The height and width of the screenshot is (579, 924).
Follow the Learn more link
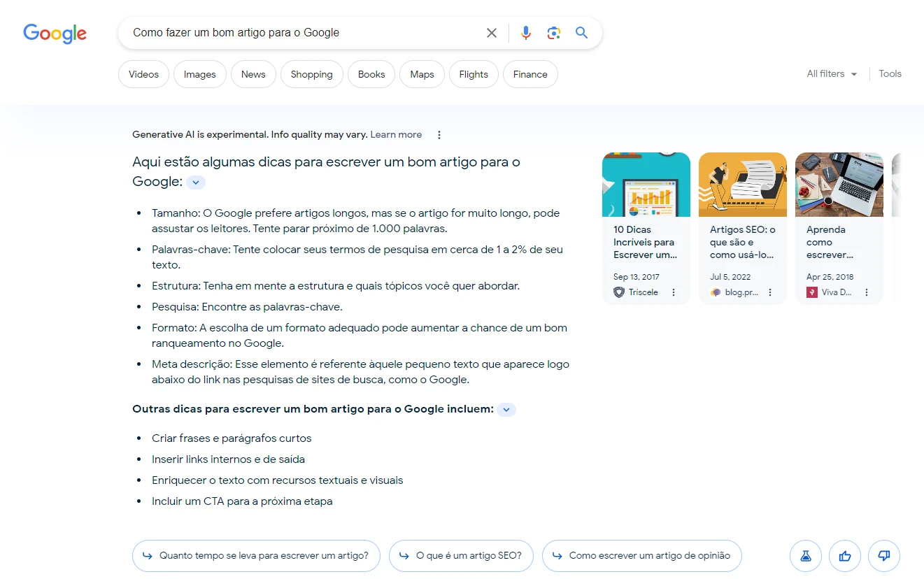pyautogui.click(x=396, y=135)
